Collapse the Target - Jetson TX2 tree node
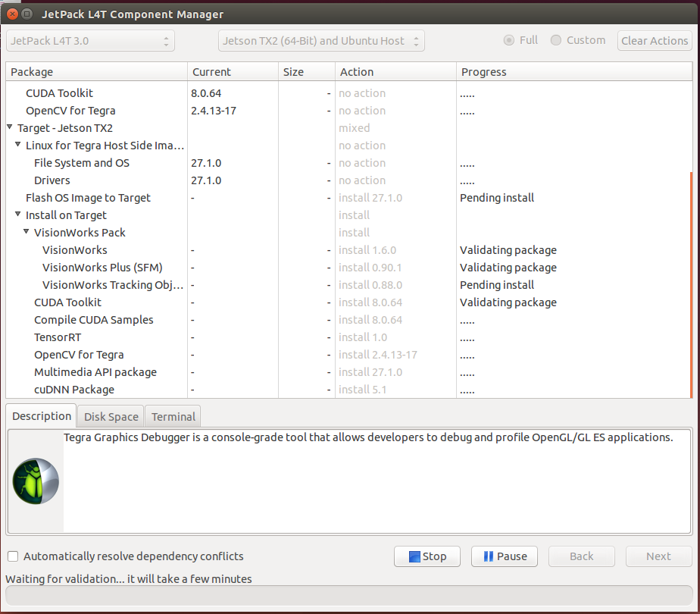Viewport: 700px width, 614px height. pyautogui.click(x=10, y=127)
